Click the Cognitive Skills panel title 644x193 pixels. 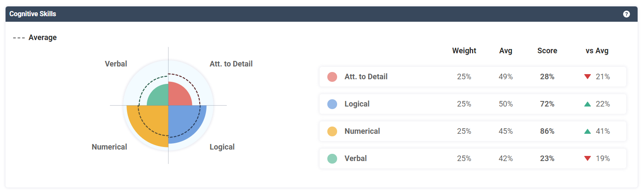tap(33, 14)
